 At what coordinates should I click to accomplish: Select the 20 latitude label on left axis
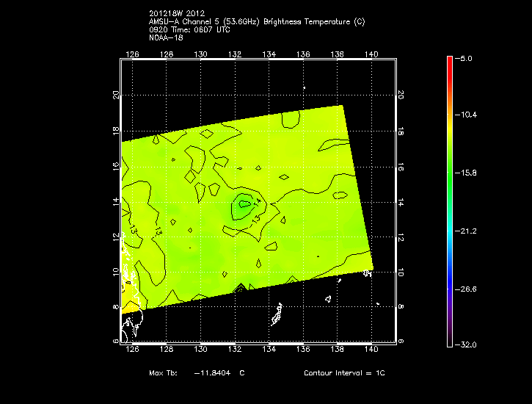[x=114, y=95]
